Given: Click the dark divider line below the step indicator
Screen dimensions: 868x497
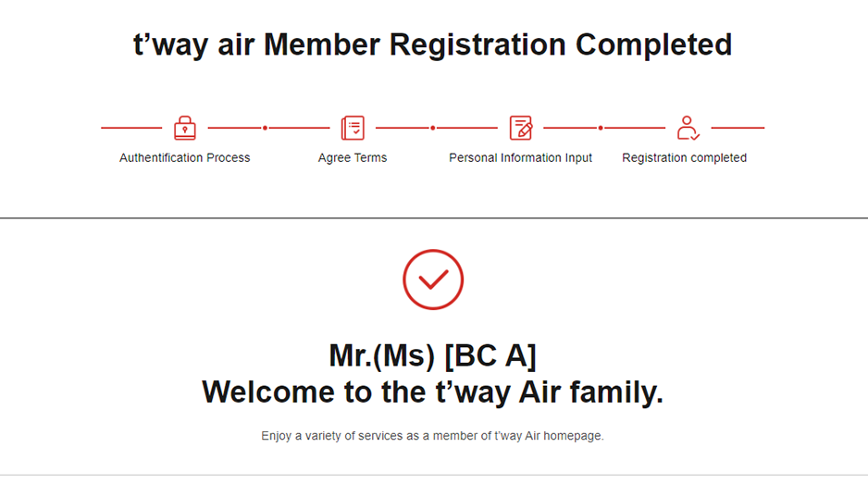Looking at the screenshot, I should click(433, 218).
